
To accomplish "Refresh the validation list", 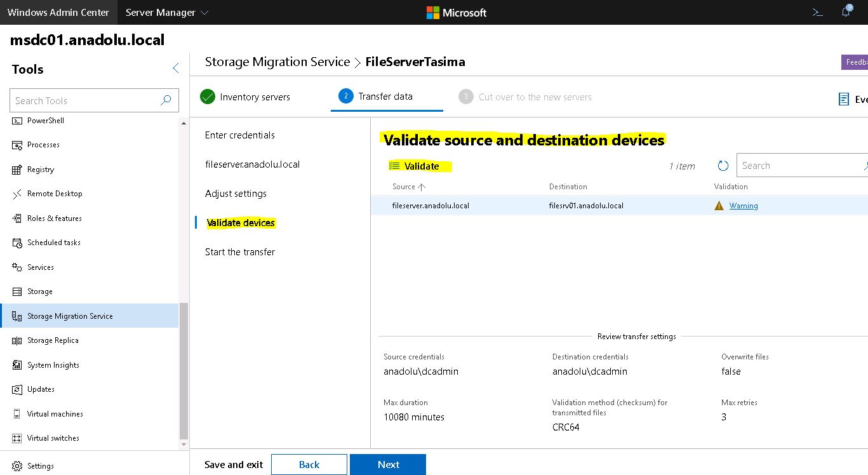I will [723, 166].
